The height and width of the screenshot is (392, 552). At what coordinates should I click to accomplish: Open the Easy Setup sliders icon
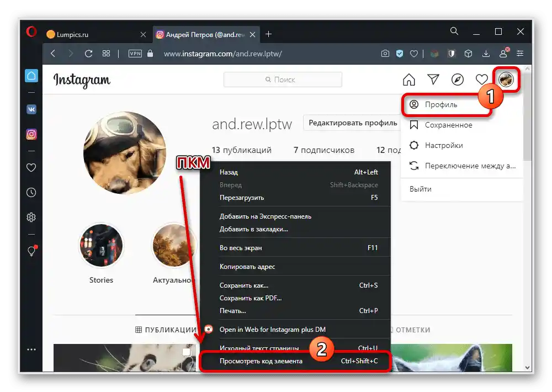(520, 54)
